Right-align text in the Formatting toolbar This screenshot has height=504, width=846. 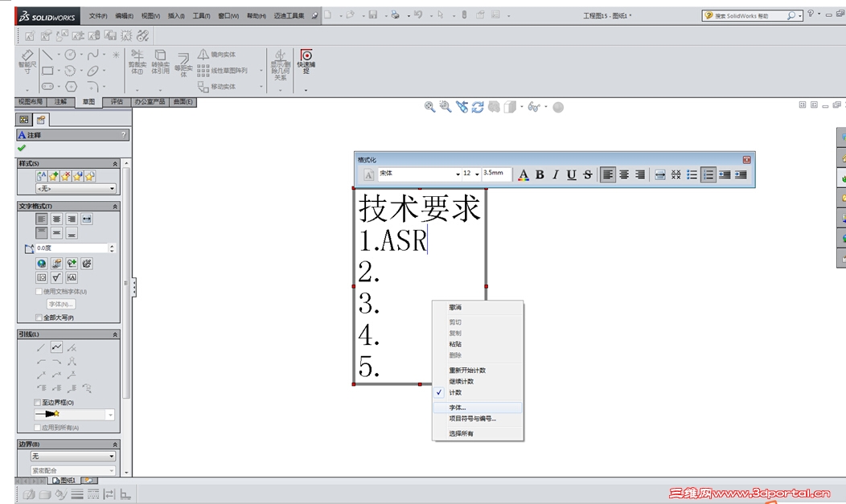(x=640, y=174)
